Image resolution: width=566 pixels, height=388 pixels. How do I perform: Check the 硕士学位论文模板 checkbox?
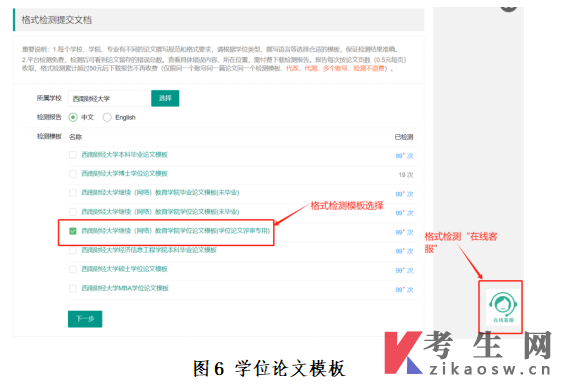pos(73,269)
